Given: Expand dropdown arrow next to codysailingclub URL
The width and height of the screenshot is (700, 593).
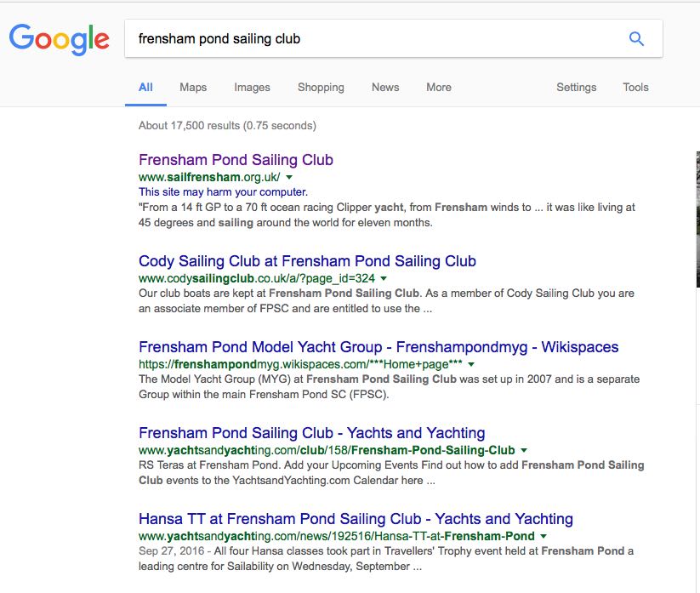Looking at the screenshot, I should tap(384, 279).
